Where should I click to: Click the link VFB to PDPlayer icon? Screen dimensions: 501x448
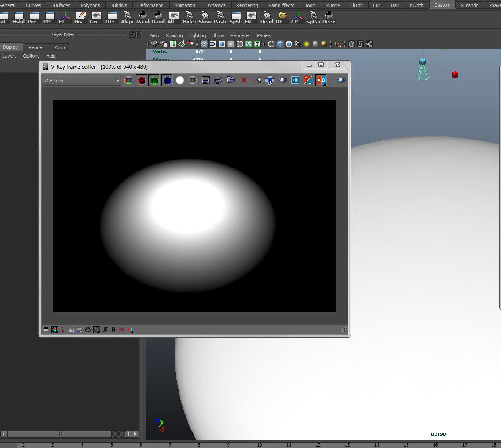pyautogui.click(x=295, y=81)
